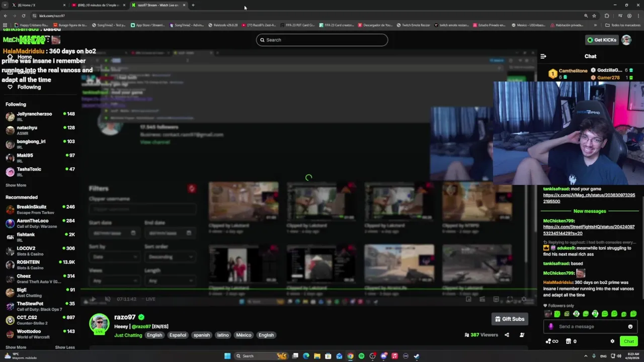The image size is (644, 362).
Task: Open player settings gear icon
Action: pyautogui.click(x=524, y=299)
